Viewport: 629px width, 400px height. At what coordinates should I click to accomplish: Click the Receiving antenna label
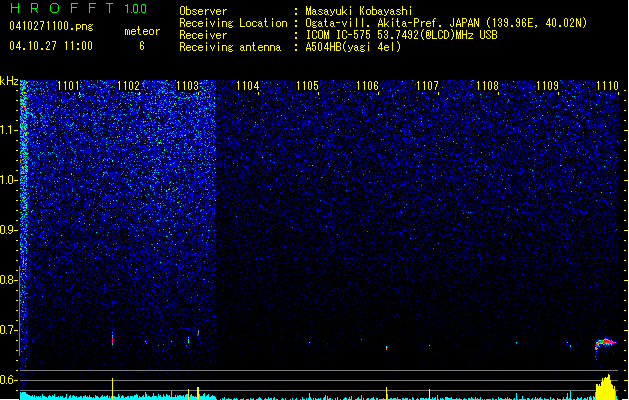[x=230, y=47]
